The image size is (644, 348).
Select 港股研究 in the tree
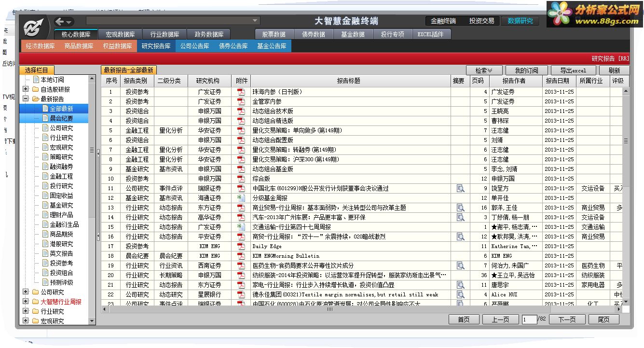61,244
